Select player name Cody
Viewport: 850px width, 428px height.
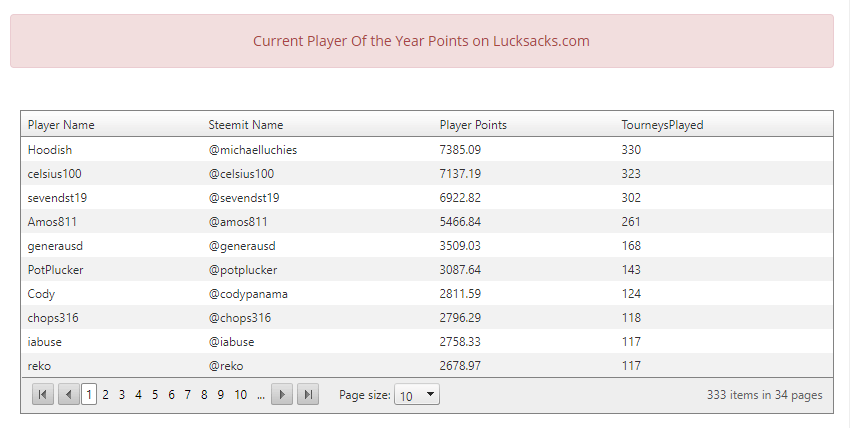tap(41, 294)
